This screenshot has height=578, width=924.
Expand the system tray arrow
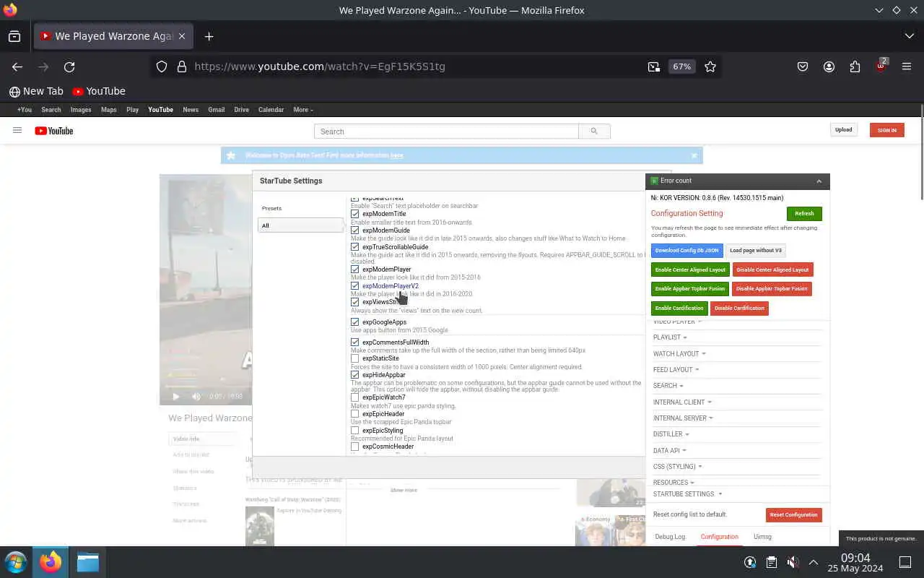click(x=814, y=562)
